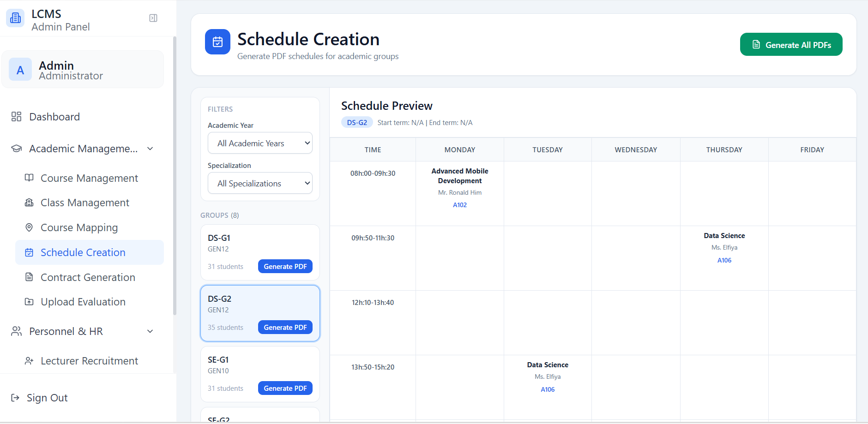Open Schedule Creation menu item

tap(83, 252)
